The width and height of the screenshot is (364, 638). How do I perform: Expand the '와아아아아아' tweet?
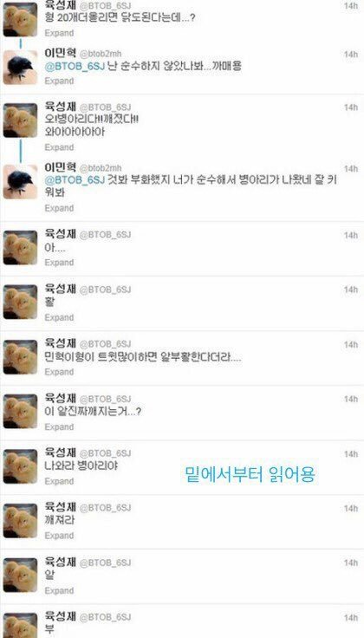click(x=59, y=146)
